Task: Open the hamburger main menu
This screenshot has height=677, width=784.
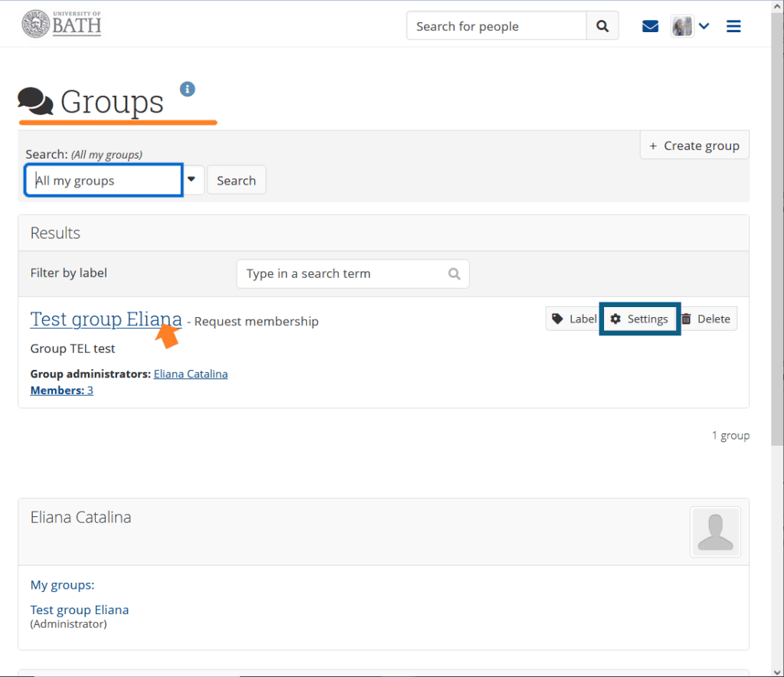Action: (x=733, y=26)
